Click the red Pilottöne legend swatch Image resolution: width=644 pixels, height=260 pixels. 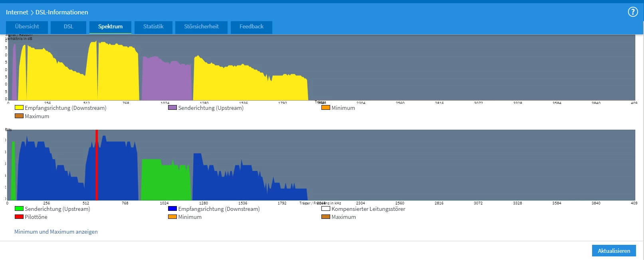point(19,217)
